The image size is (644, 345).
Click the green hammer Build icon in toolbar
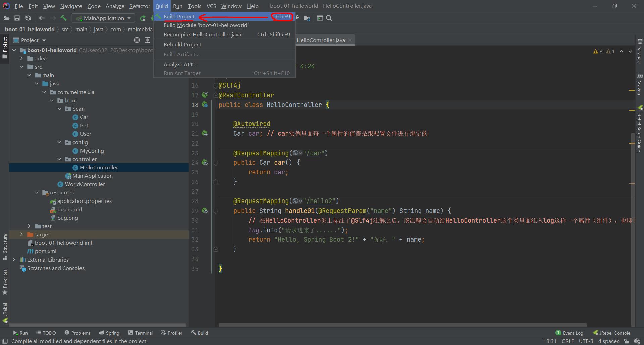click(x=64, y=18)
